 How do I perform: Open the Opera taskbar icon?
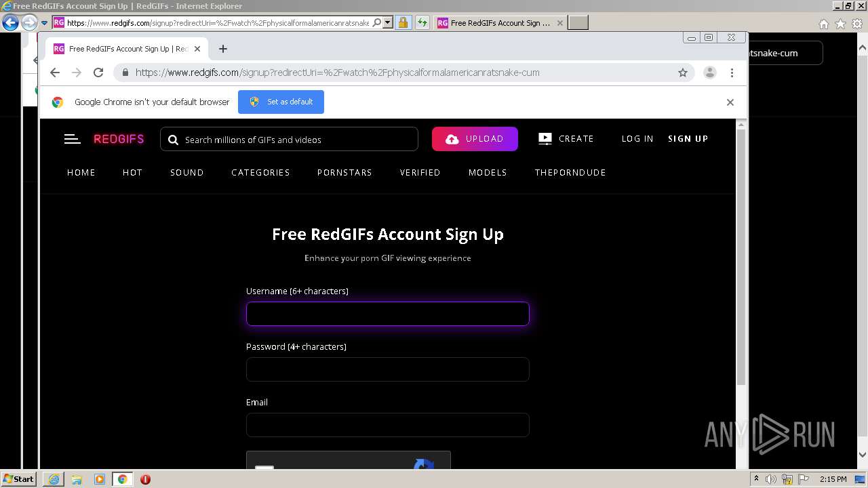pos(145,479)
